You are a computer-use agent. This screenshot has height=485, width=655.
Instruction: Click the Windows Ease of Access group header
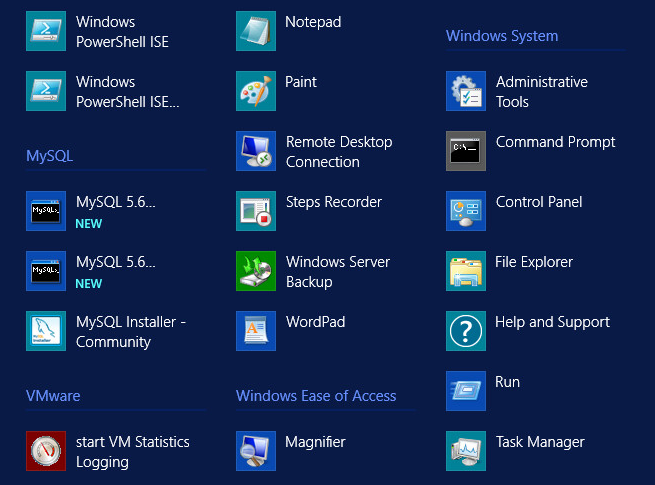click(x=316, y=396)
